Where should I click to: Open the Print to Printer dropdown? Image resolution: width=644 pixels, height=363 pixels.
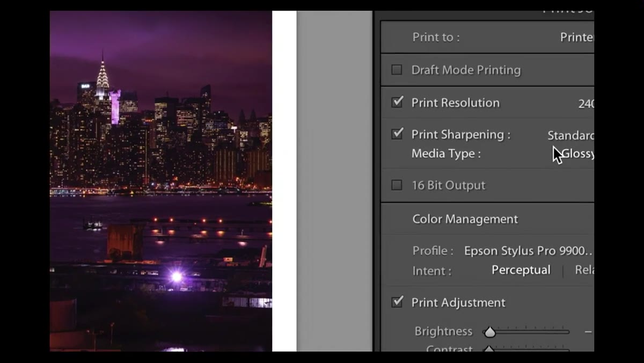tap(577, 37)
